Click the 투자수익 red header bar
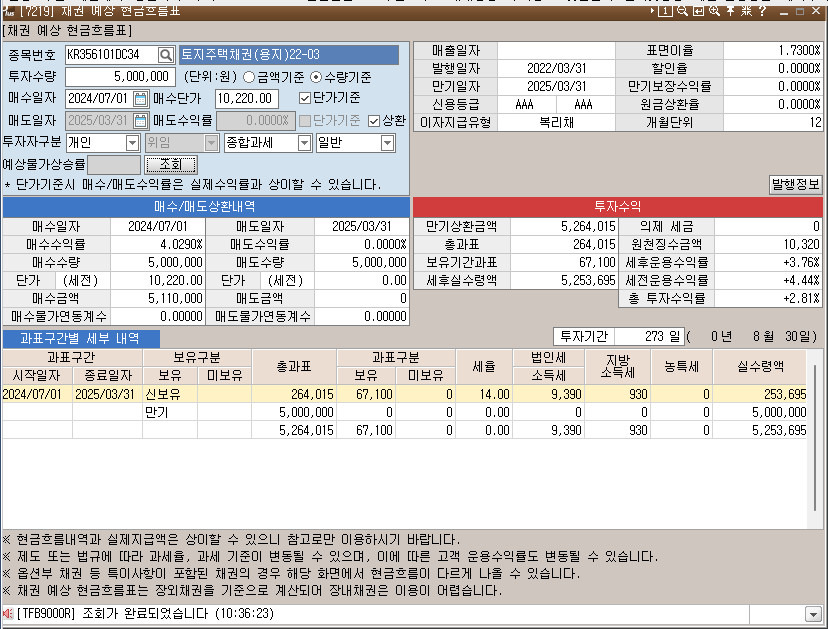The height and width of the screenshot is (629, 828). 618,206
